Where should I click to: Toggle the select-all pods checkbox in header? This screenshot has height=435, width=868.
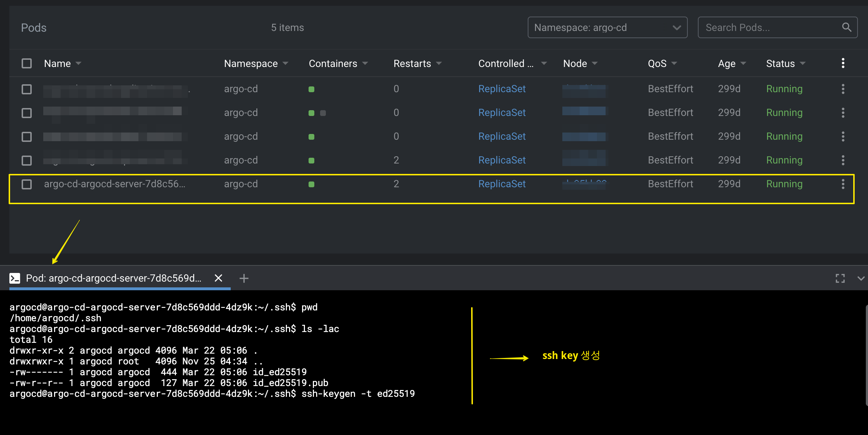27,63
